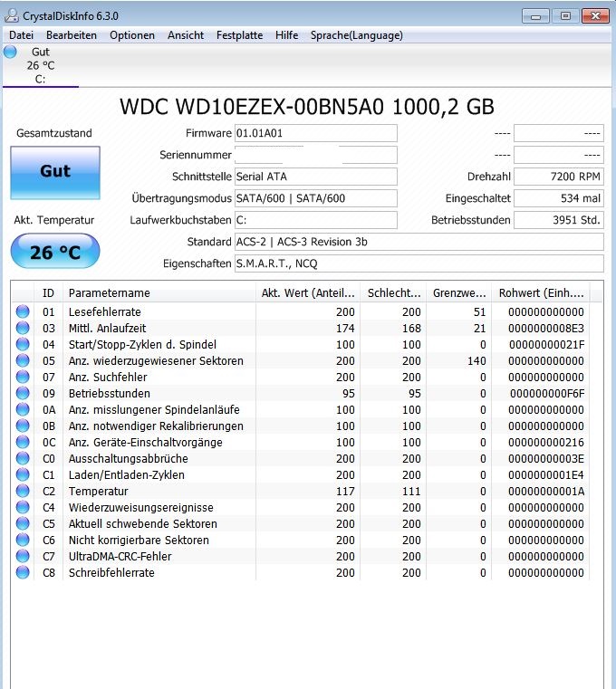Click status icon of C2 Temperatur row

(x=23, y=491)
